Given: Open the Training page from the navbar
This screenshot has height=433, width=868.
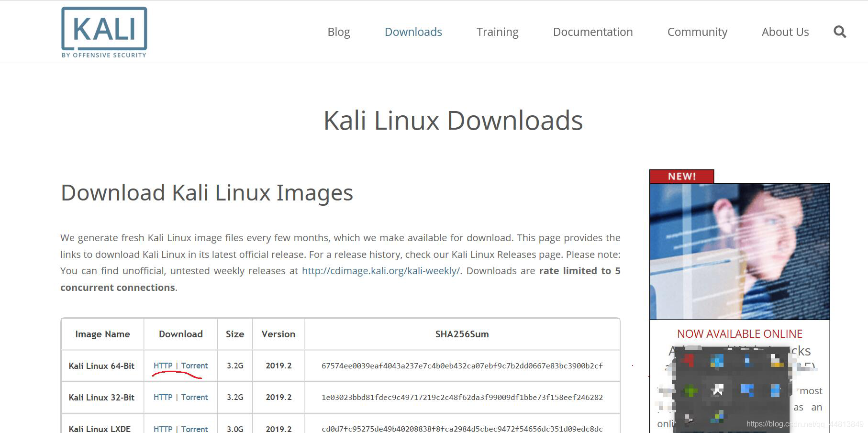Looking at the screenshot, I should tap(497, 32).
